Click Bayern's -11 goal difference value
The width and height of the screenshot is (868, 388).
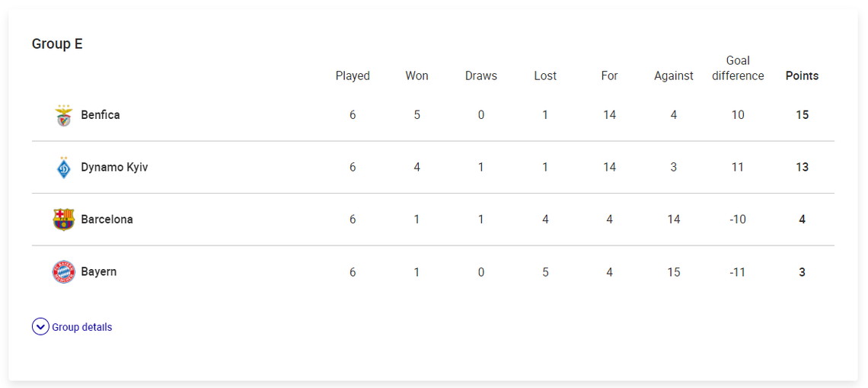point(738,272)
